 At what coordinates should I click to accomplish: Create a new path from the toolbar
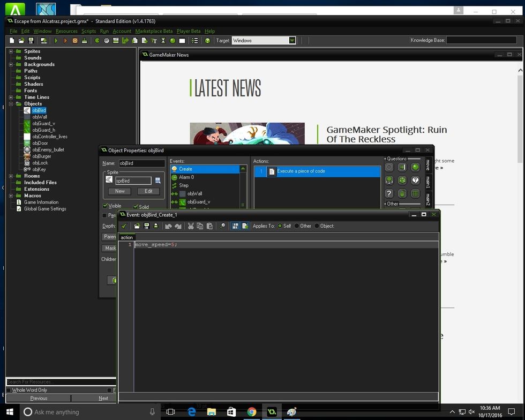[125, 41]
